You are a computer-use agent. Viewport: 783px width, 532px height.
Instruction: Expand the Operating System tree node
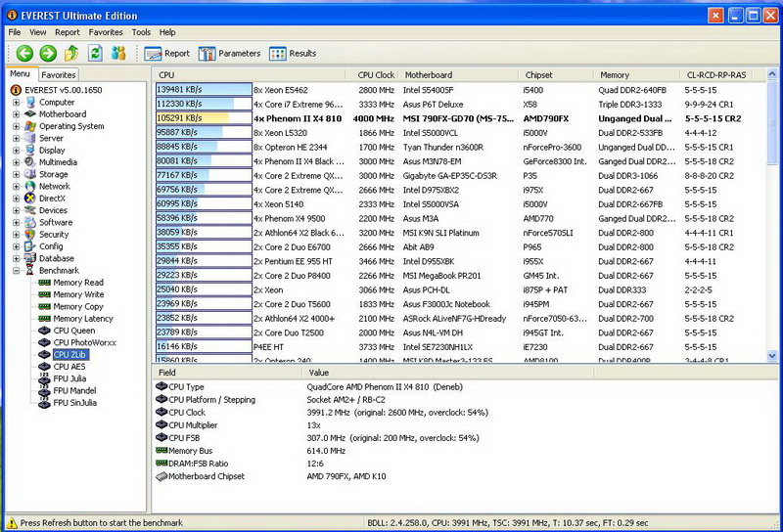[x=16, y=126]
